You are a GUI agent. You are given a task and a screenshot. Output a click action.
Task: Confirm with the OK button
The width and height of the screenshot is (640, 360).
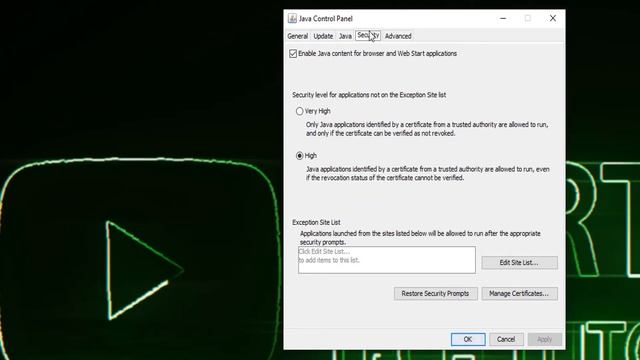[x=468, y=339]
